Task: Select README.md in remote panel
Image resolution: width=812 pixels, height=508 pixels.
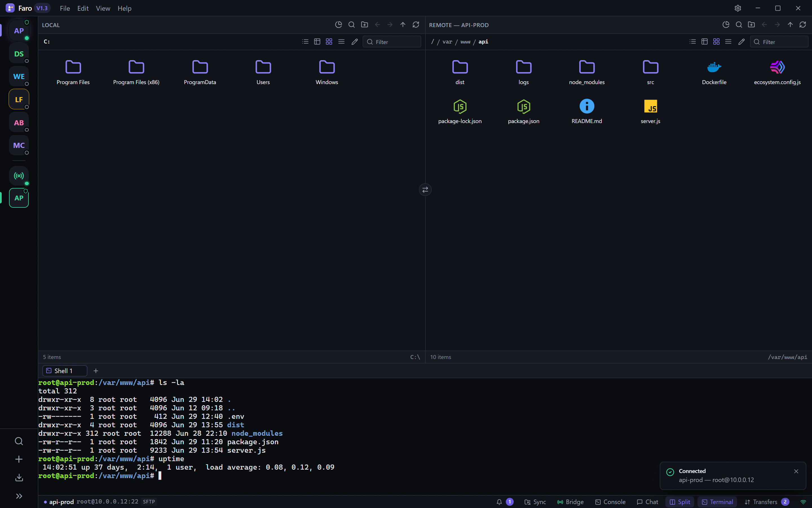Action: point(586,112)
